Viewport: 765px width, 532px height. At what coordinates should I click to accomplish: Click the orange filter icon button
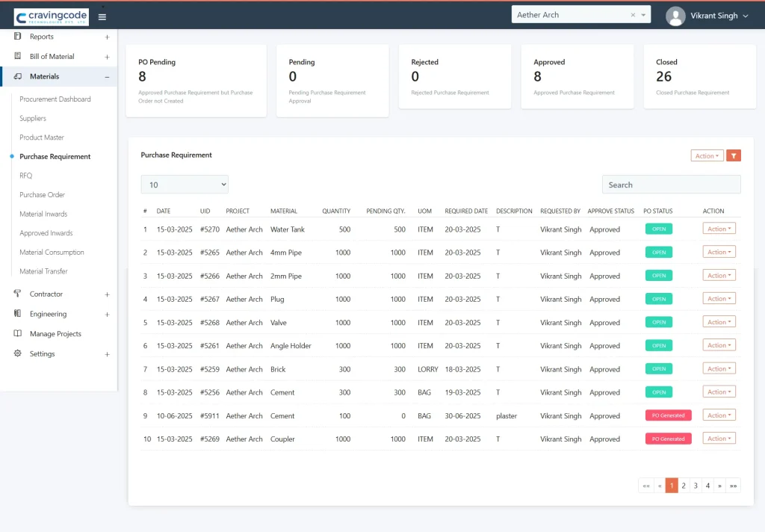tap(734, 155)
